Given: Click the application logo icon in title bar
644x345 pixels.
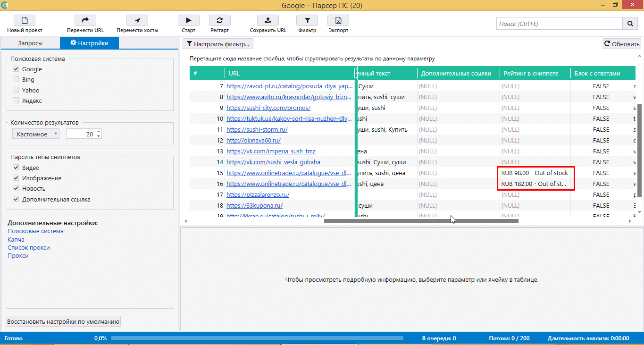Looking at the screenshot, I should coord(4,4).
